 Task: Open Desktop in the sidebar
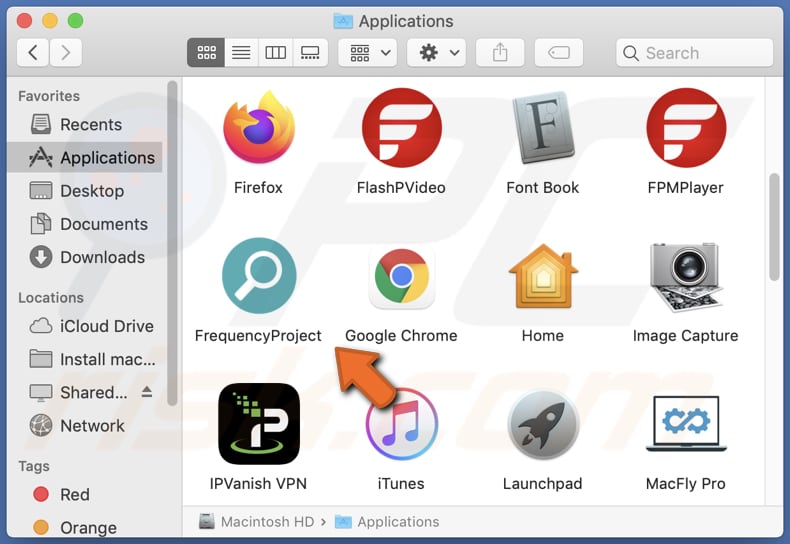[x=85, y=191]
